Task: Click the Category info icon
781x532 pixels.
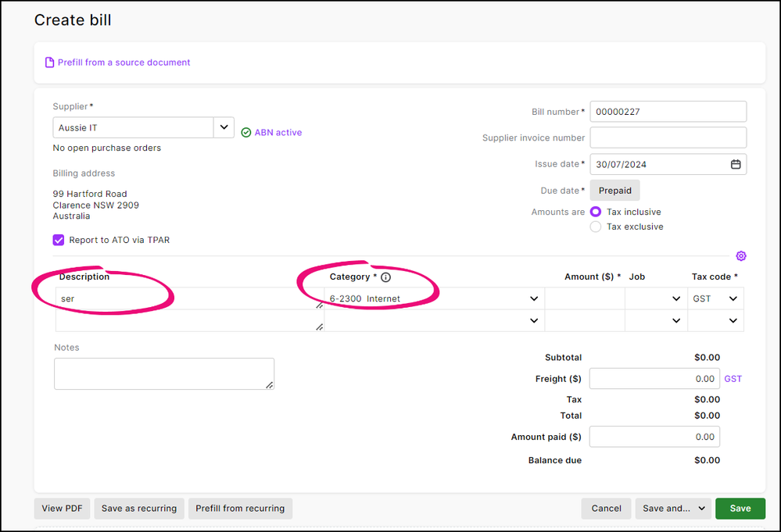Action: pyautogui.click(x=385, y=277)
